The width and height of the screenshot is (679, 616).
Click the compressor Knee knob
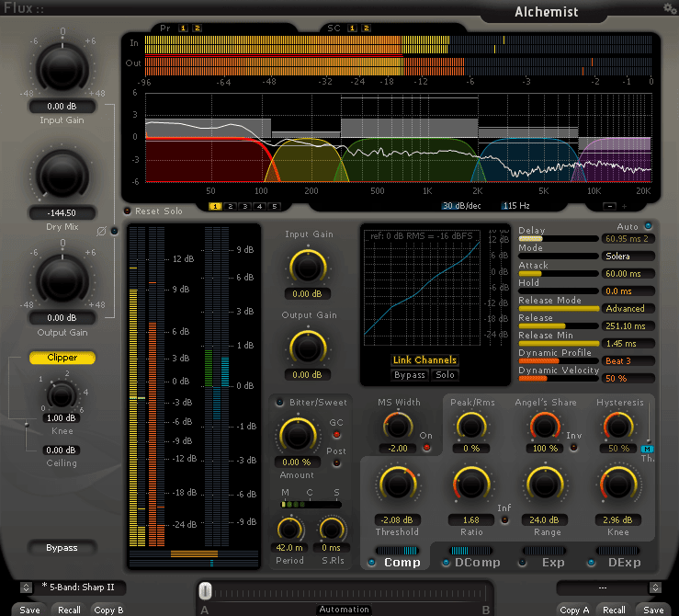pos(618,485)
